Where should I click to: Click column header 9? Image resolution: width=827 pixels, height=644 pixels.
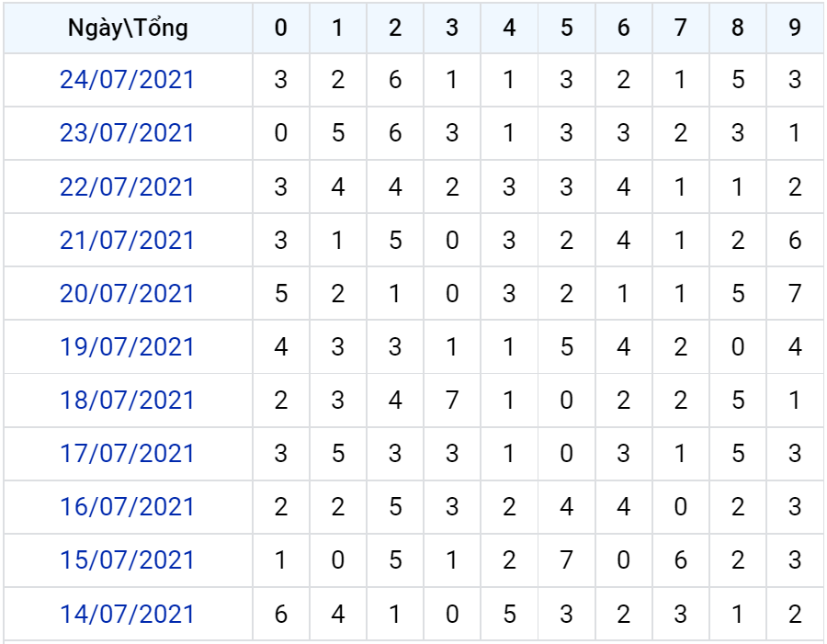pos(795,28)
